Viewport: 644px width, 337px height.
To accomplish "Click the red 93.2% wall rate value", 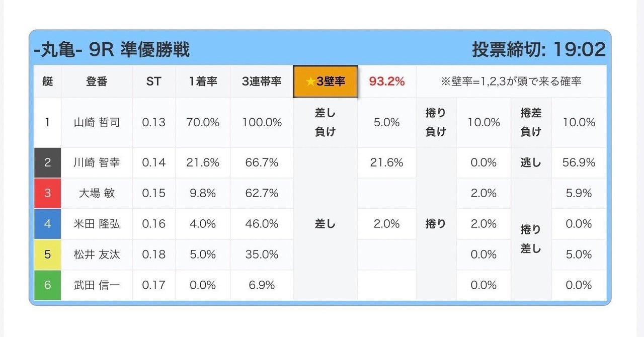I will 386,81.
